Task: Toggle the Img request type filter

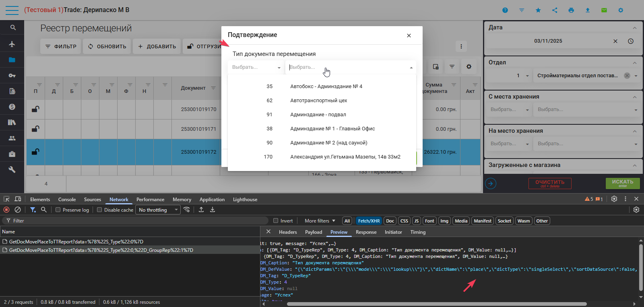Action: pyautogui.click(x=444, y=221)
